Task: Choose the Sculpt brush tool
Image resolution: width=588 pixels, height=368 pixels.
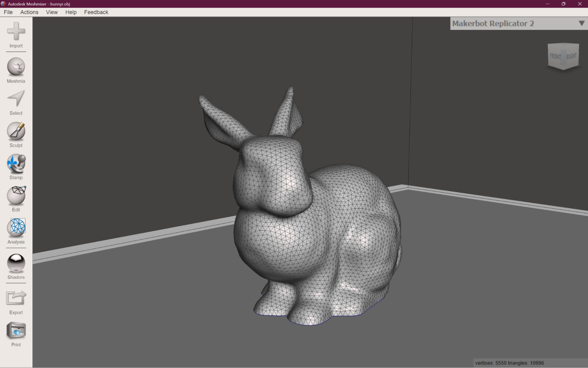Action: [x=16, y=131]
